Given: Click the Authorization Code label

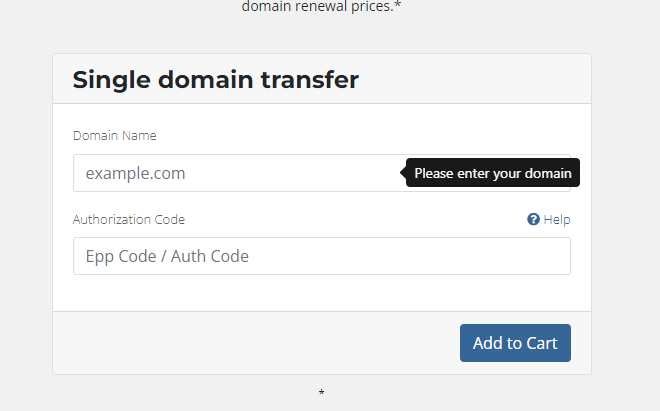Looking at the screenshot, I should [x=129, y=219].
